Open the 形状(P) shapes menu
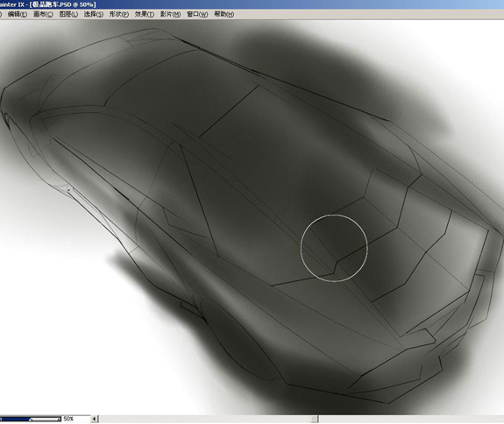 pos(119,14)
